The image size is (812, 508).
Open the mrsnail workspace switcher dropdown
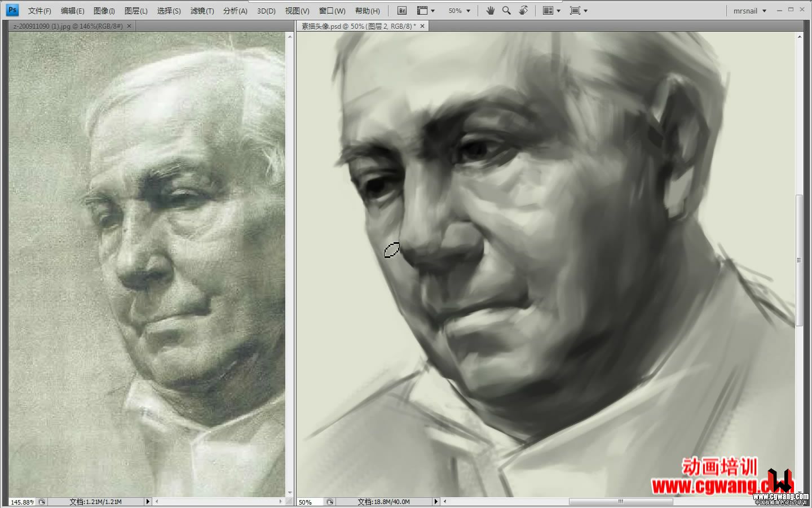point(750,11)
